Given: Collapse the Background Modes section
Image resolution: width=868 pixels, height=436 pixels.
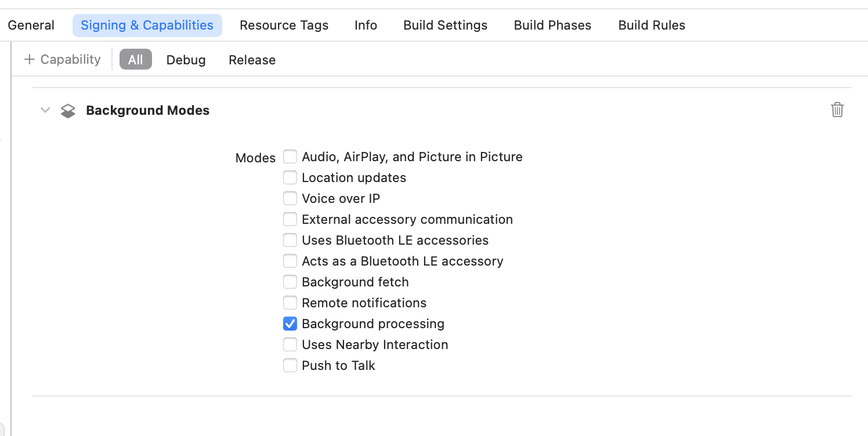Looking at the screenshot, I should (45, 110).
